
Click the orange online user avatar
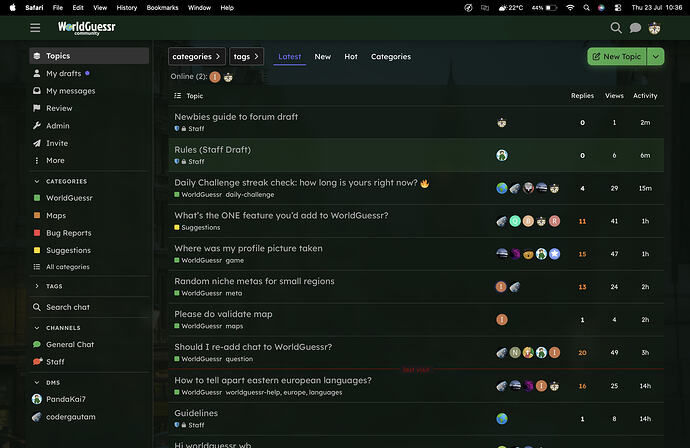click(x=215, y=77)
